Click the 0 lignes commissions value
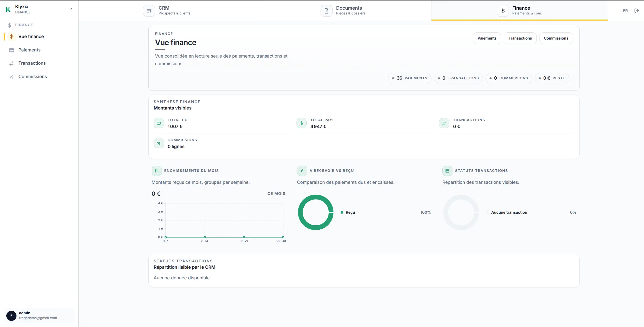 click(x=176, y=147)
